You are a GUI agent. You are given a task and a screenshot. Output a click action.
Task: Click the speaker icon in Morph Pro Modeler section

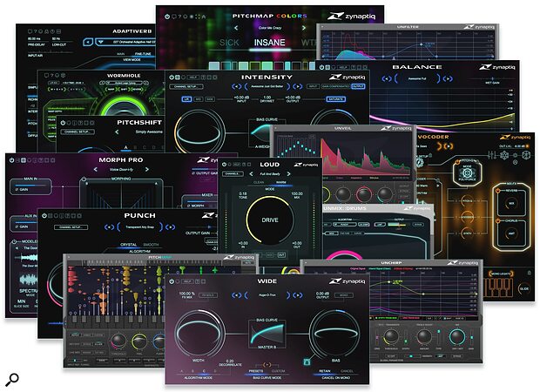coord(17,247)
